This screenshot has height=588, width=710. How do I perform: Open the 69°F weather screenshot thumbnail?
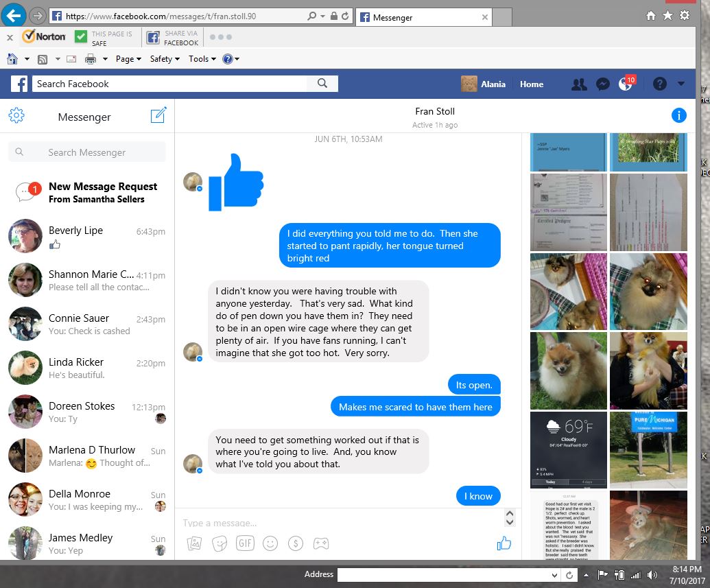[x=568, y=450]
